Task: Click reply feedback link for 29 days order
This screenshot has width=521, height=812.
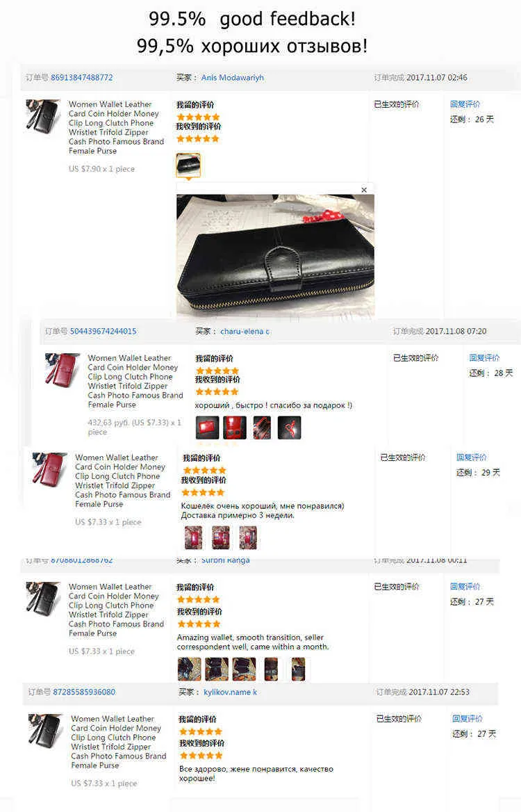Action: point(472,457)
